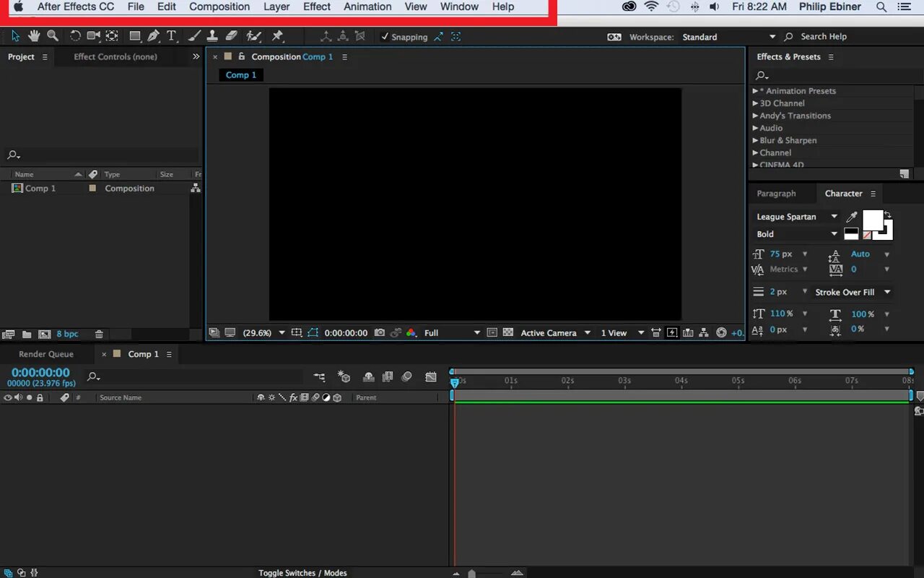This screenshot has width=924, height=578.
Task: Enable Frame Blending for timeline
Action: (388, 377)
